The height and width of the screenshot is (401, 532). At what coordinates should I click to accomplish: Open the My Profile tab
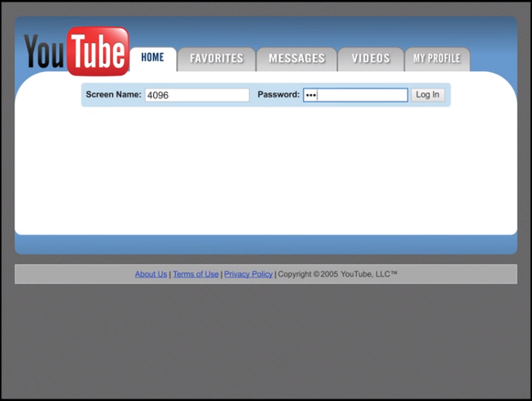[x=437, y=59]
